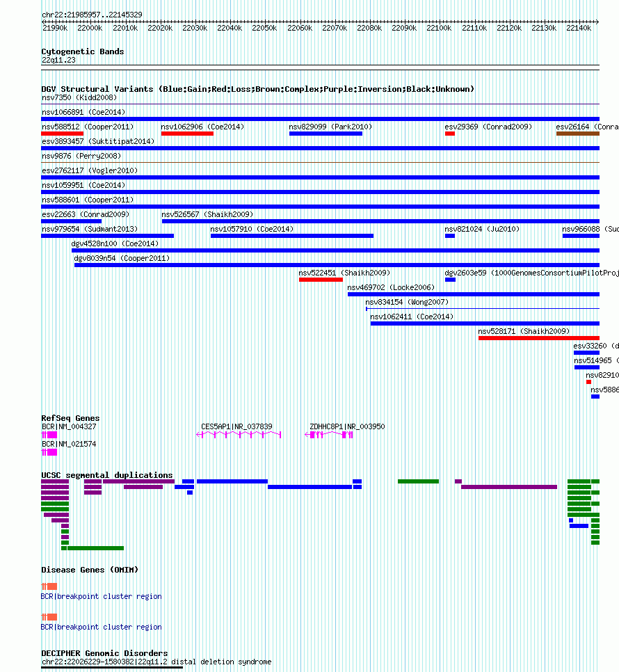The height and width of the screenshot is (672, 619).
Task: Open the esv3893457 (Suktitipat2014) label
Action: (x=98, y=141)
